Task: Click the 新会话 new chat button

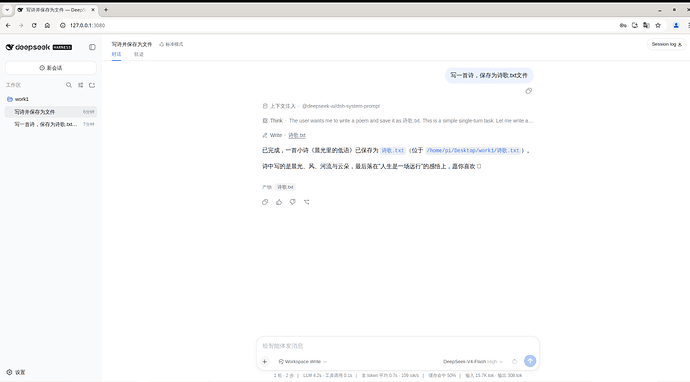Action: [51, 68]
